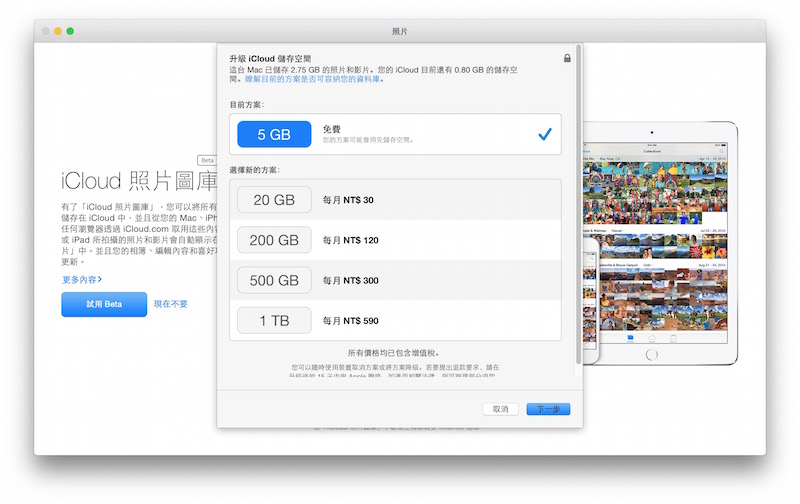Click the 所有價格均已包含增值稅 note
Screen dimensions: 800x504
[393, 353]
